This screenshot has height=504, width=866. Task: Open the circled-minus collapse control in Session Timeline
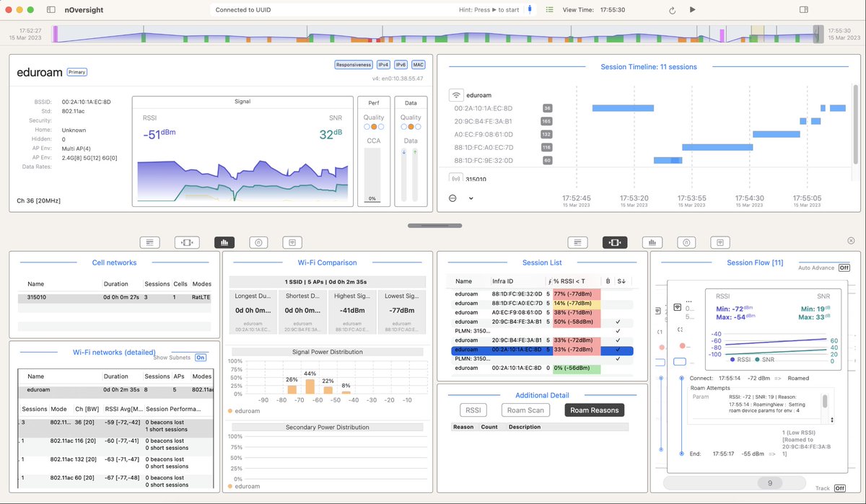tap(452, 197)
